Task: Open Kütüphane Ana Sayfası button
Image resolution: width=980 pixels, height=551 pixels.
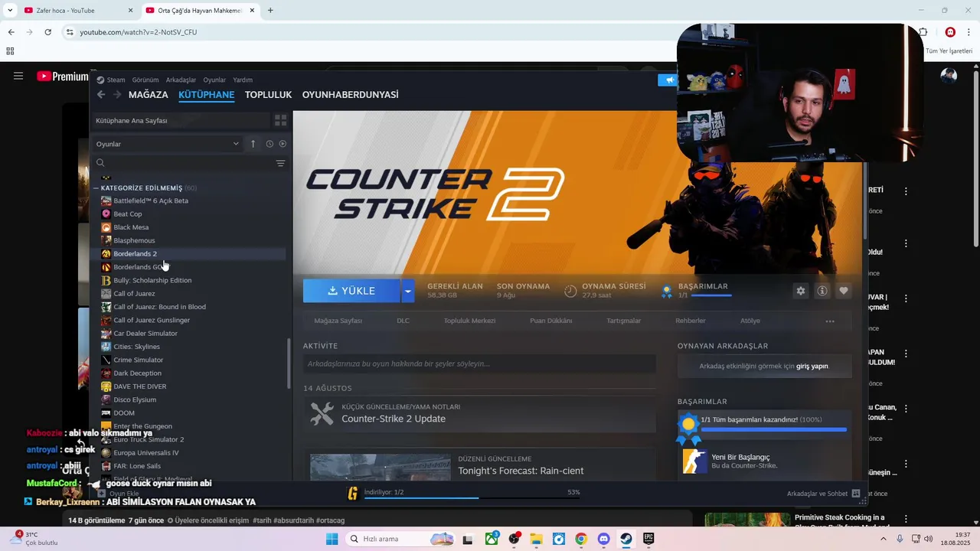Action: click(x=180, y=121)
